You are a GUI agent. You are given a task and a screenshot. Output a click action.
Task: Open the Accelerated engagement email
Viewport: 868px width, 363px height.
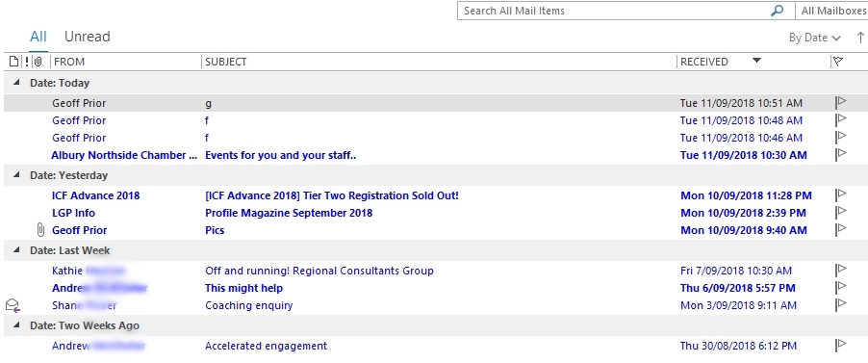(266, 346)
